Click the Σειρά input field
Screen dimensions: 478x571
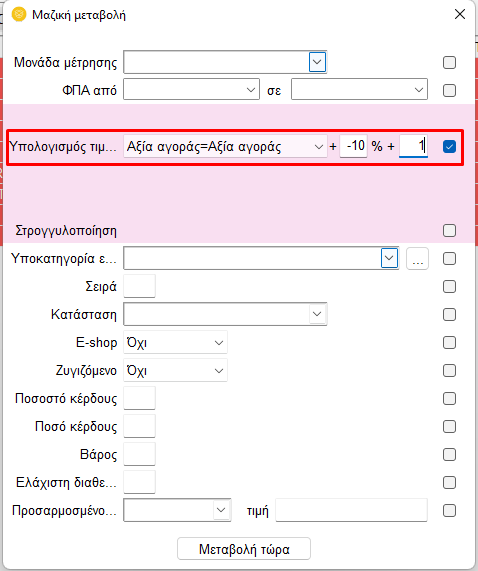click(x=139, y=286)
